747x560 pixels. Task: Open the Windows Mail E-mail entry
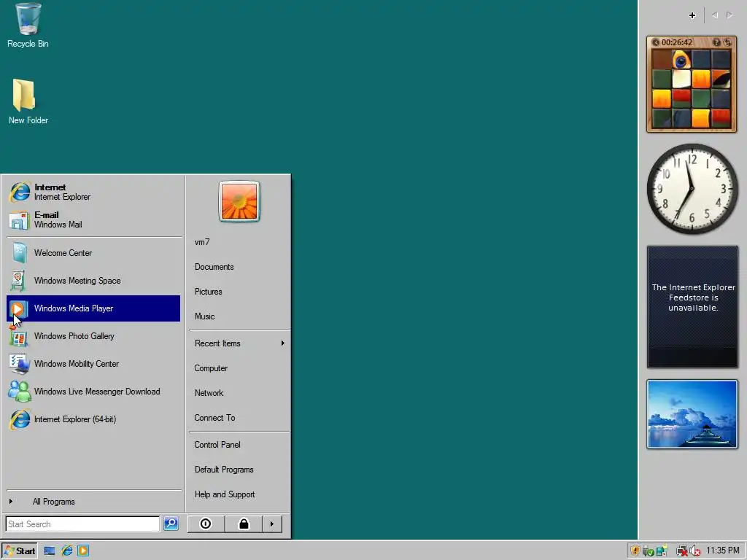click(x=94, y=219)
